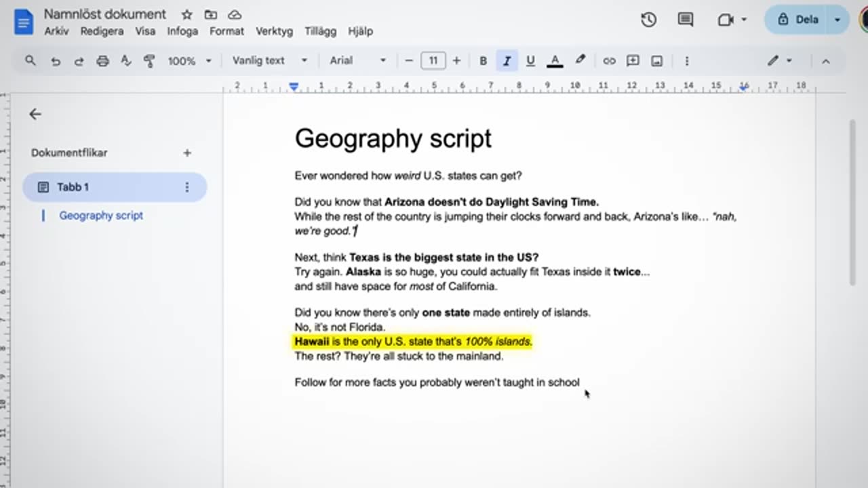Screen dimensions: 868x488
Task: Decrease font size with minus button
Action: (x=409, y=61)
